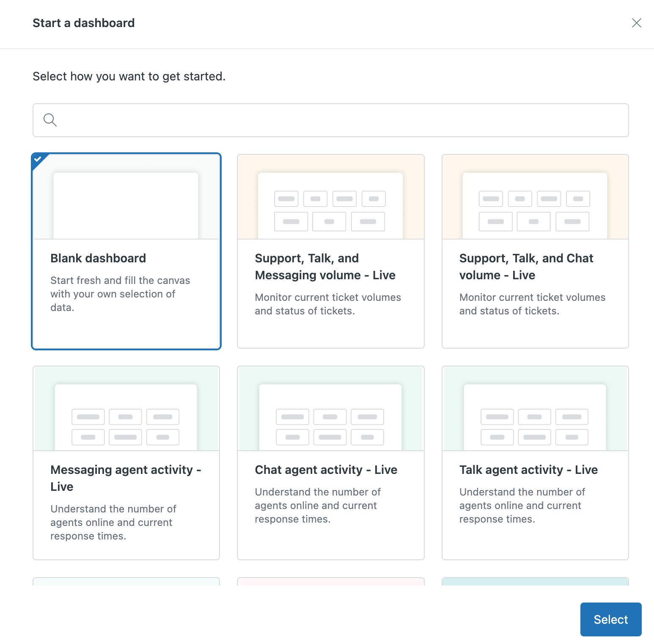Image resolution: width=654 pixels, height=644 pixels.
Task: Click the dialog close X icon
Action: point(637,23)
